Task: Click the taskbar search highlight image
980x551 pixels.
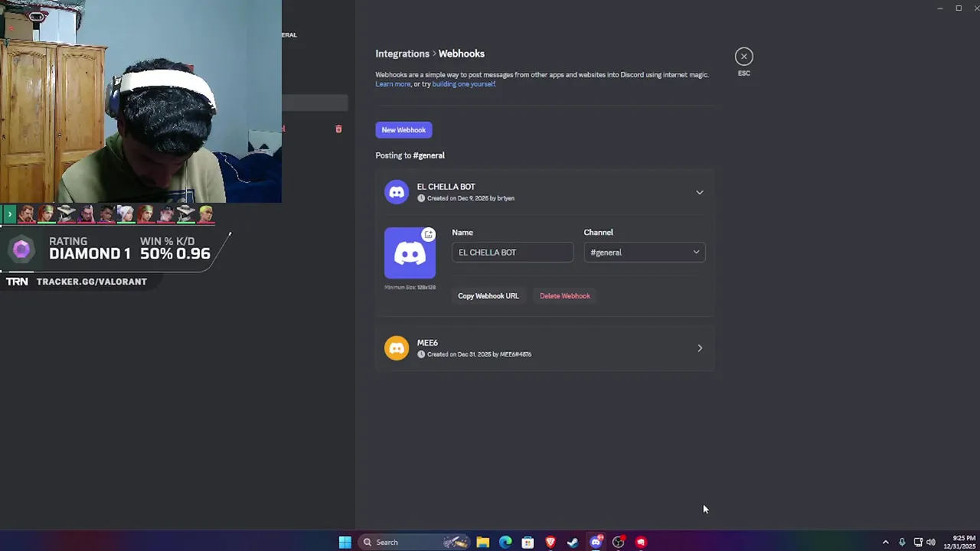Action: [456, 542]
